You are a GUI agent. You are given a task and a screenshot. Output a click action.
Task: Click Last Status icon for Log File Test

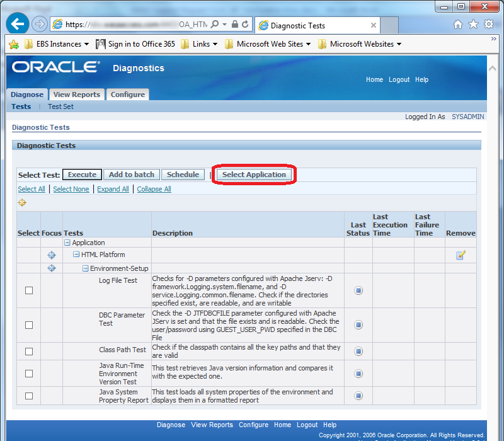click(358, 290)
